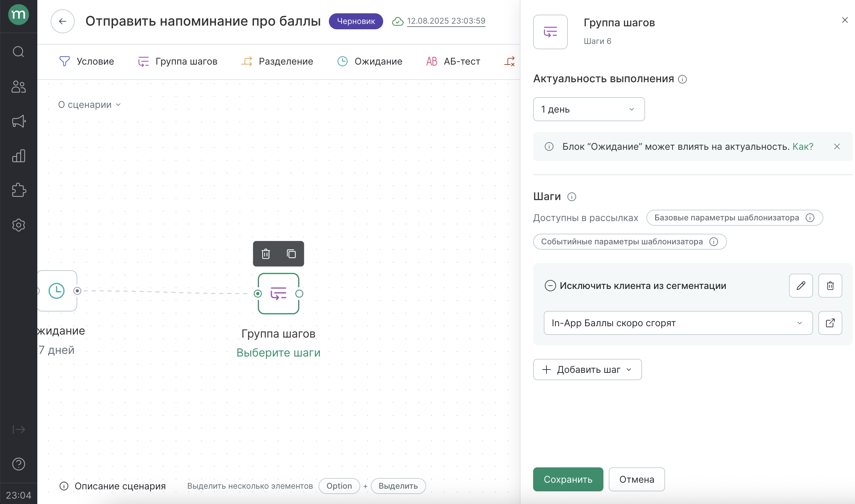Duplicate the selected block with copy icon
This screenshot has height=504, width=855.
(x=291, y=254)
